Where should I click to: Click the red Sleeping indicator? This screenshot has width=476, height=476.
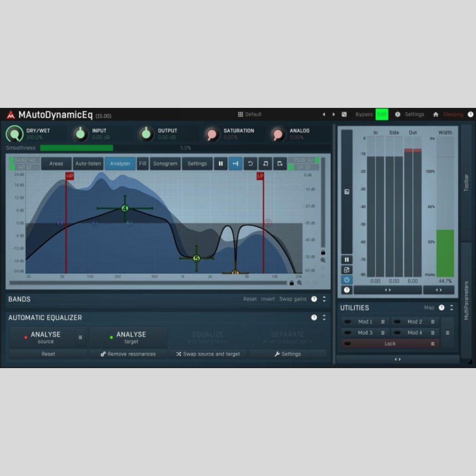pos(453,114)
